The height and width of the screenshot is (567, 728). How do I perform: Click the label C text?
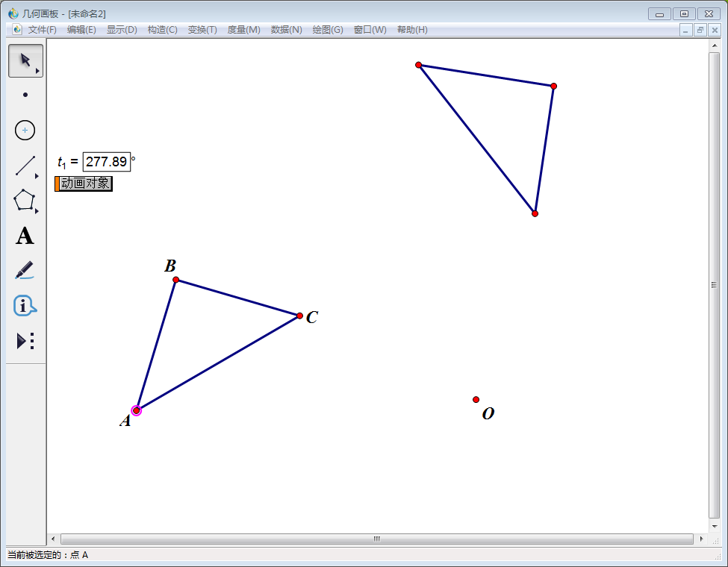pos(312,317)
